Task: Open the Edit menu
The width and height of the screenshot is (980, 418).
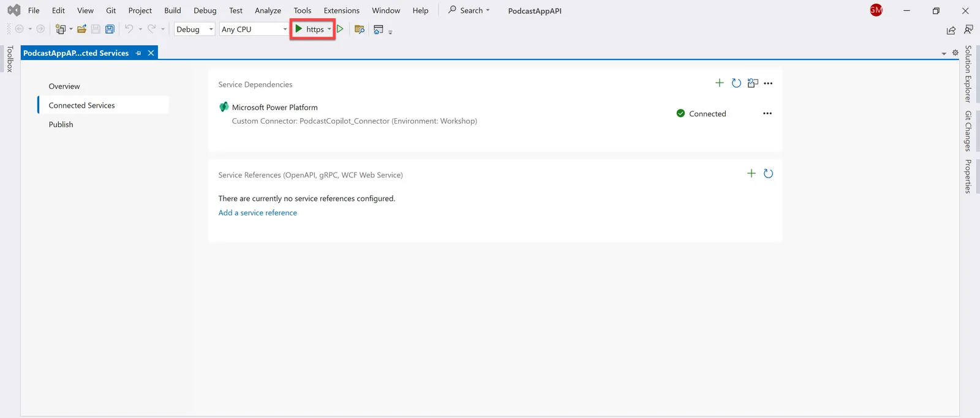Action: point(58,10)
